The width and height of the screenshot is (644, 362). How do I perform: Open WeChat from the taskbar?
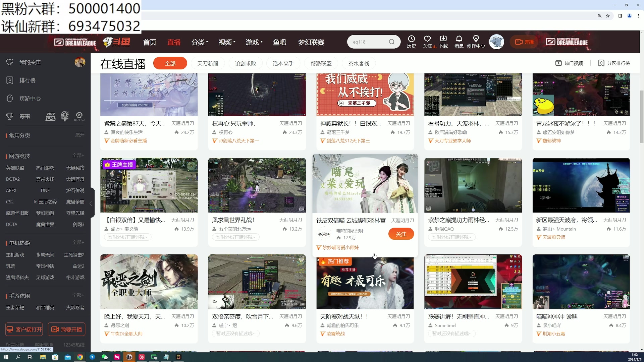pos(104,357)
